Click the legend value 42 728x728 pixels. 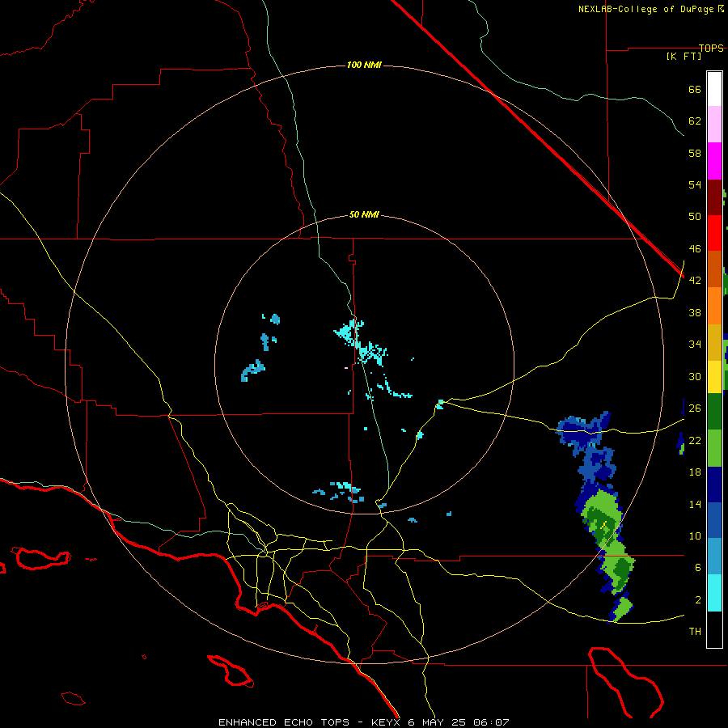tap(695, 280)
